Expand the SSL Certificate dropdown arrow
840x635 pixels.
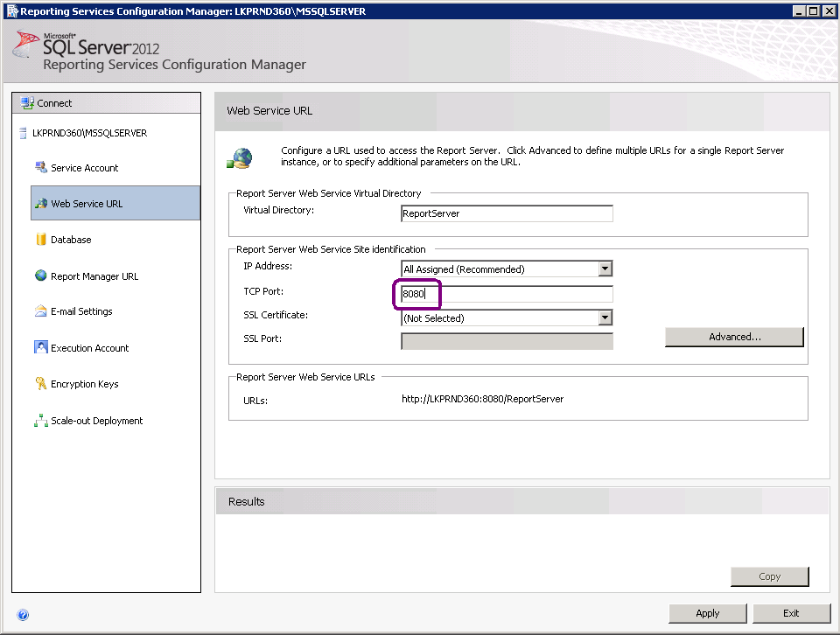[x=605, y=318]
